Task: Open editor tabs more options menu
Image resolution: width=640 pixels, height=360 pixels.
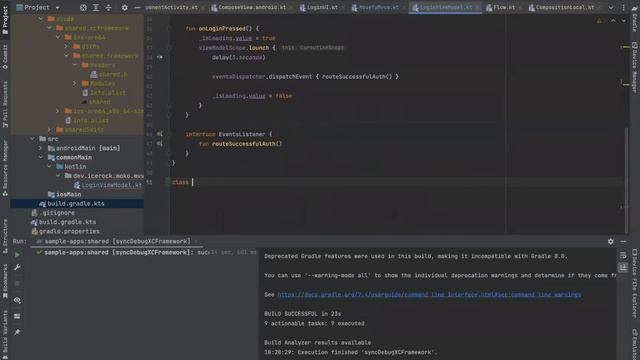Action: [x=623, y=7]
